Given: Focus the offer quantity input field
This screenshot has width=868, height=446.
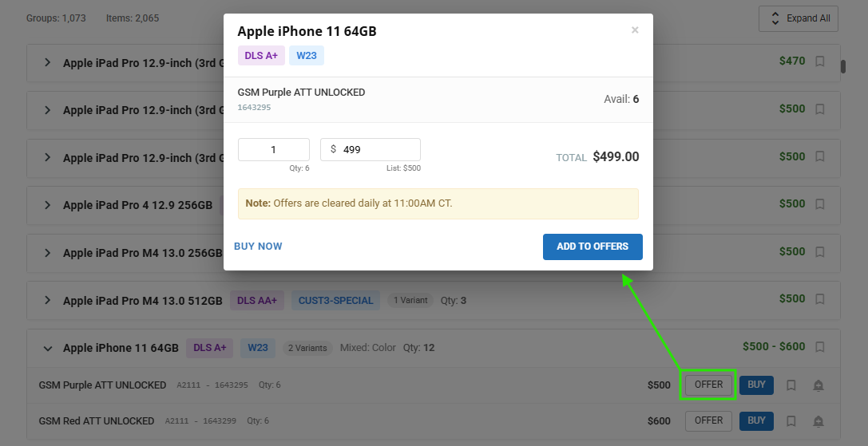Looking at the screenshot, I should (273, 149).
